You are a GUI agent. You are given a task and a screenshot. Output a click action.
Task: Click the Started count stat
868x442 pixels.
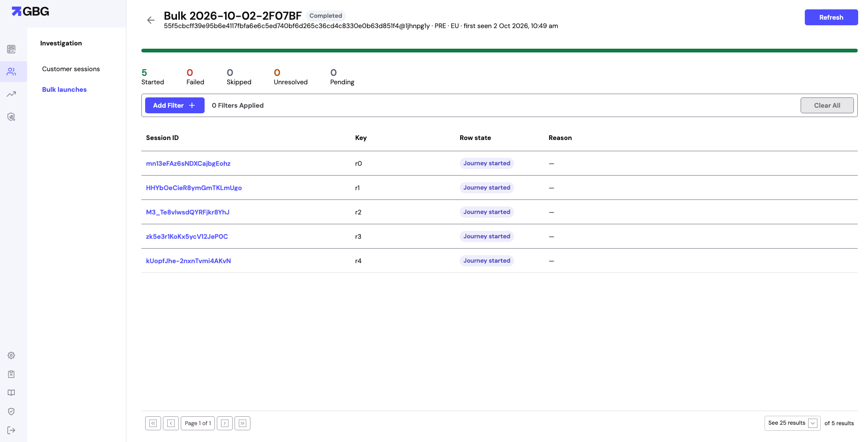point(153,77)
